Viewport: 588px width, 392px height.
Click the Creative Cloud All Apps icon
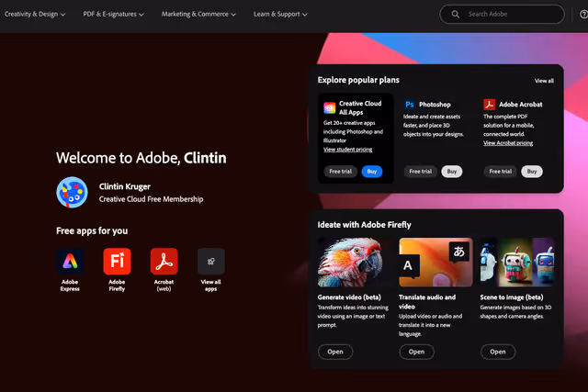pyautogui.click(x=330, y=108)
